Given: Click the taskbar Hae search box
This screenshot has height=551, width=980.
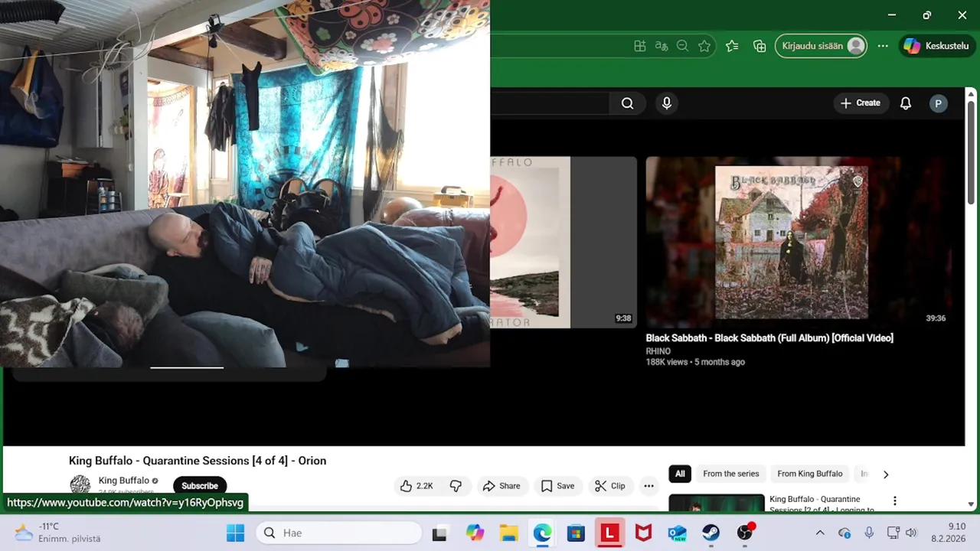Looking at the screenshot, I should pos(338,533).
